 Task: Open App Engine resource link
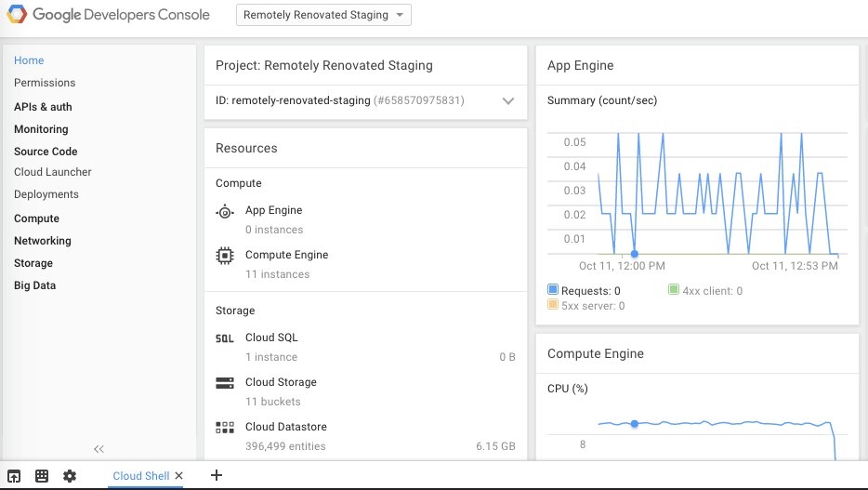(x=273, y=210)
